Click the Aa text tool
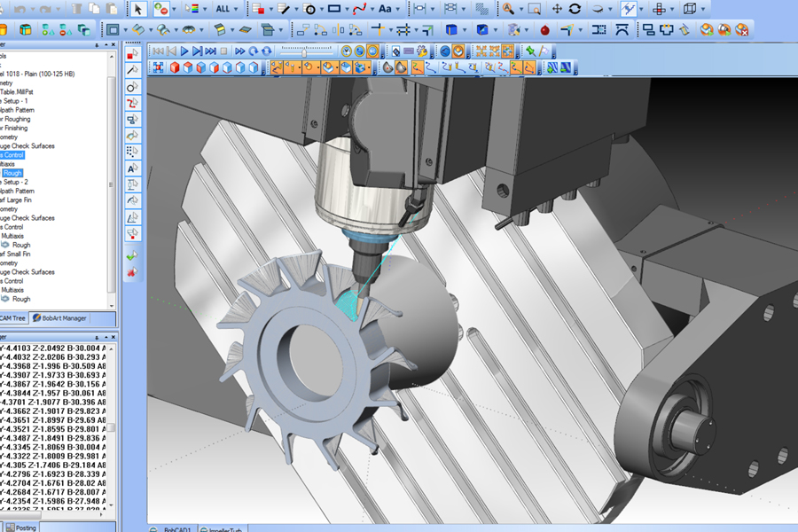Image resolution: width=798 pixels, height=532 pixels. coord(386,9)
